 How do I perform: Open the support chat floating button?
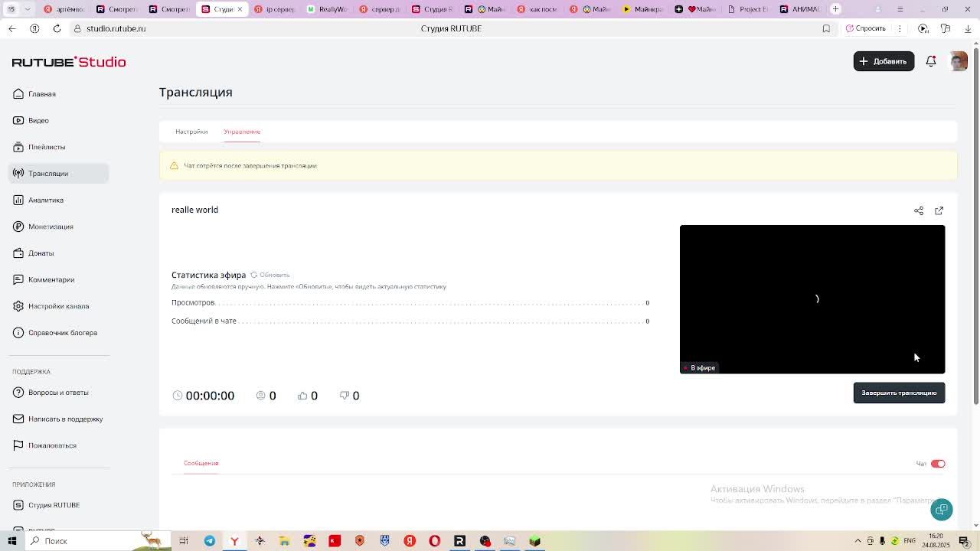942,510
